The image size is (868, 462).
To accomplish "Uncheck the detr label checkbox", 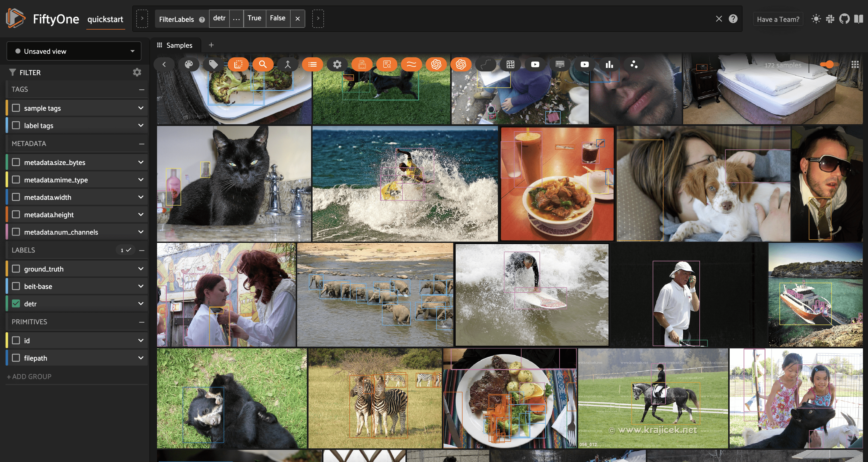I will [x=16, y=304].
